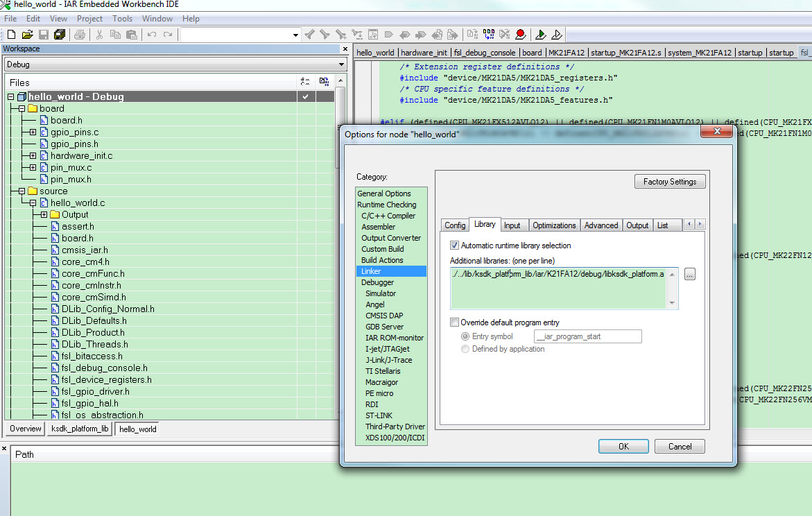The width and height of the screenshot is (812, 516).
Task: Select Debugger category in list
Action: coord(377,282)
